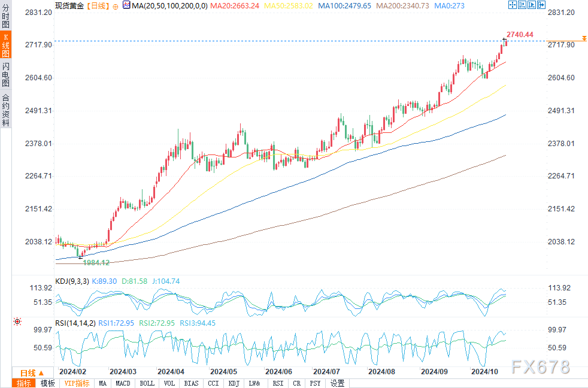Open the 合约资料 side tab
This screenshot has width=588, height=388.
(5, 110)
